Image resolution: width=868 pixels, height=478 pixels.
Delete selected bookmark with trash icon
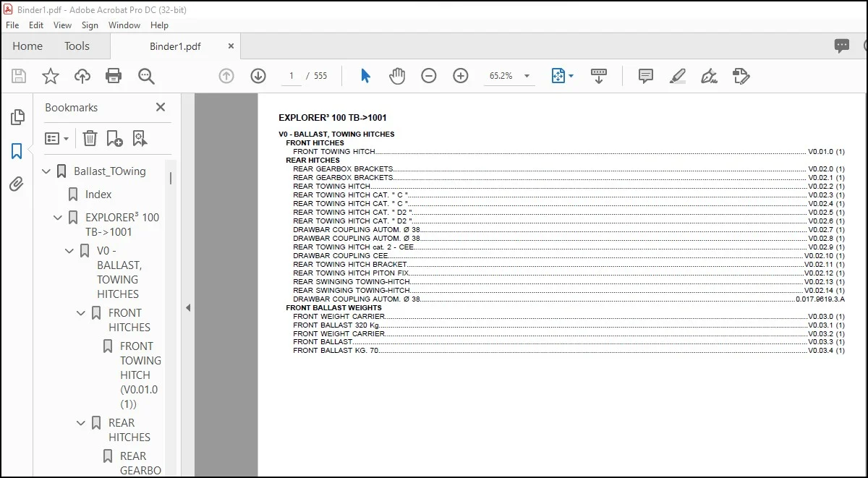(x=90, y=138)
